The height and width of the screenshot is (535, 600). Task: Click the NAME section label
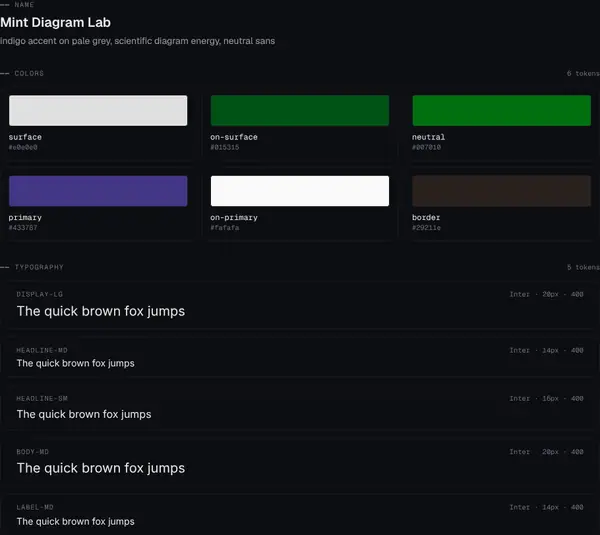coord(24,5)
